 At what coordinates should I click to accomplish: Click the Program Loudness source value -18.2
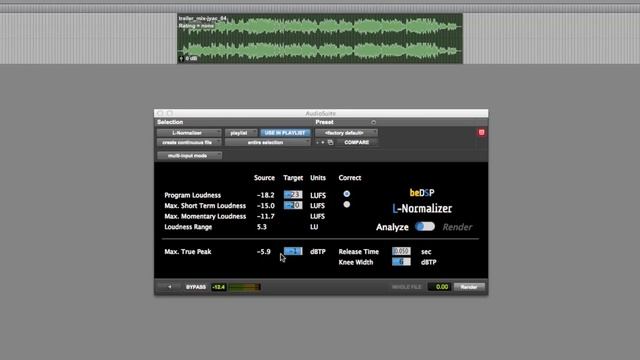tap(266, 195)
